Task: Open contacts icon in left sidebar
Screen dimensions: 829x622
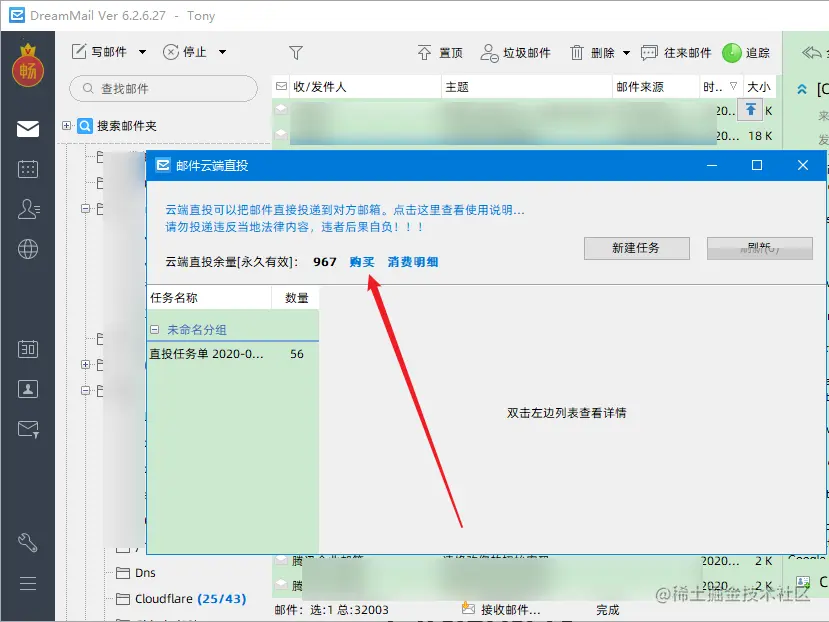Action: coord(28,209)
